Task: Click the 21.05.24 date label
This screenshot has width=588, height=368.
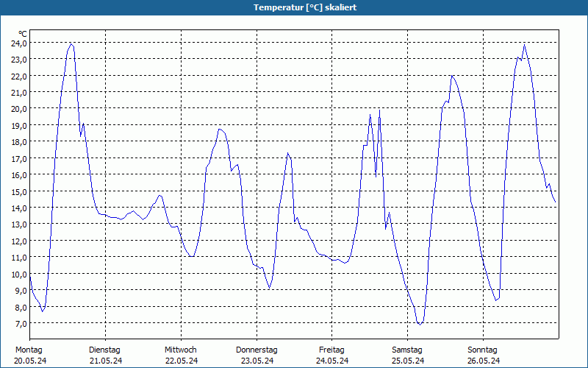Action: 106,361
